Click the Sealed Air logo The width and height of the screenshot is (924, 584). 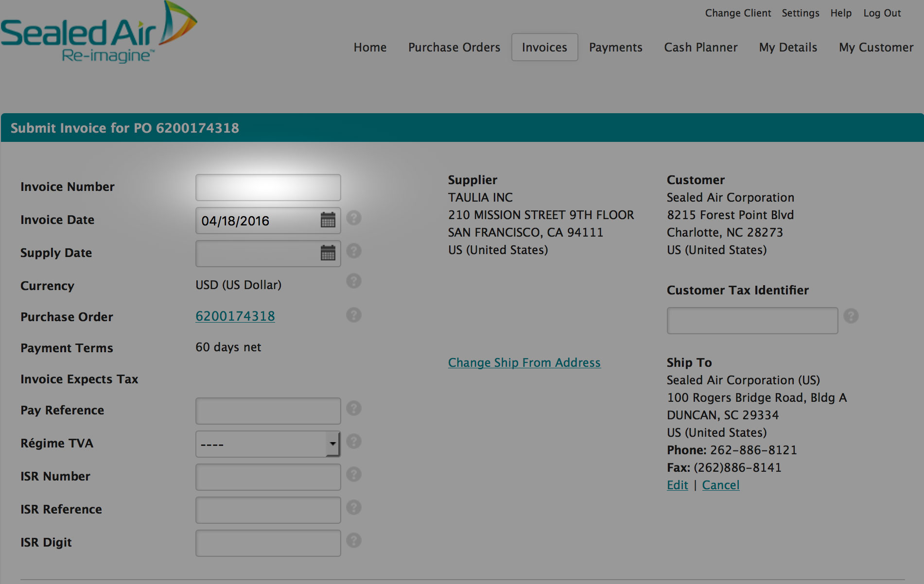[99, 32]
